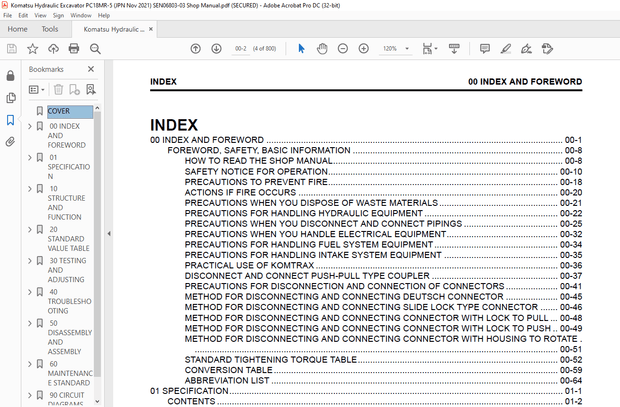Open the Help menu
This screenshot has width=620, height=407.
click(x=104, y=15)
